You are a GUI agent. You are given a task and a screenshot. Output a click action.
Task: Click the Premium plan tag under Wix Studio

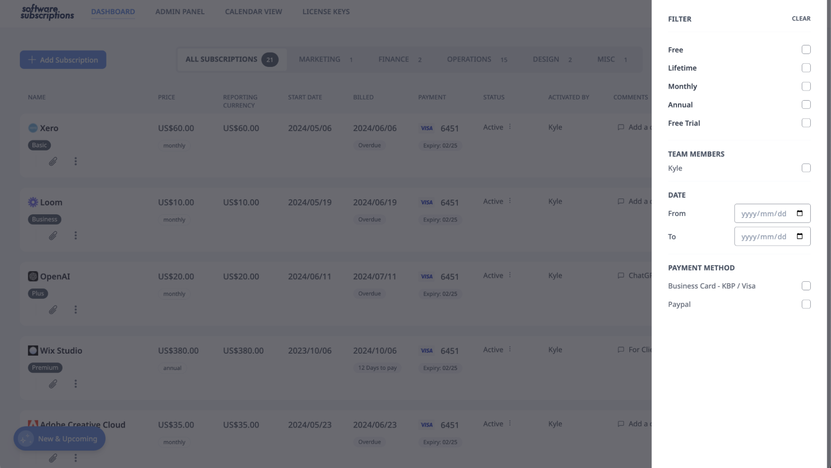coord(45,368)
